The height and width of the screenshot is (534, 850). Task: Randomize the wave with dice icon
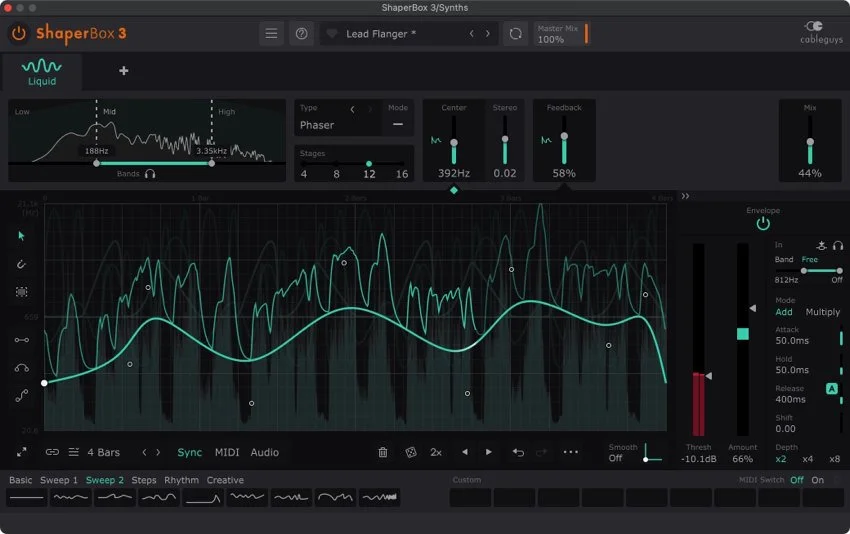(x=411, y=452)
